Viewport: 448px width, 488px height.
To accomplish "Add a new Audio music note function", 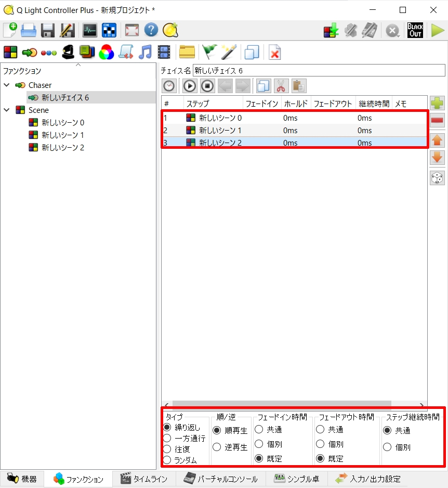I will (145, 52).
